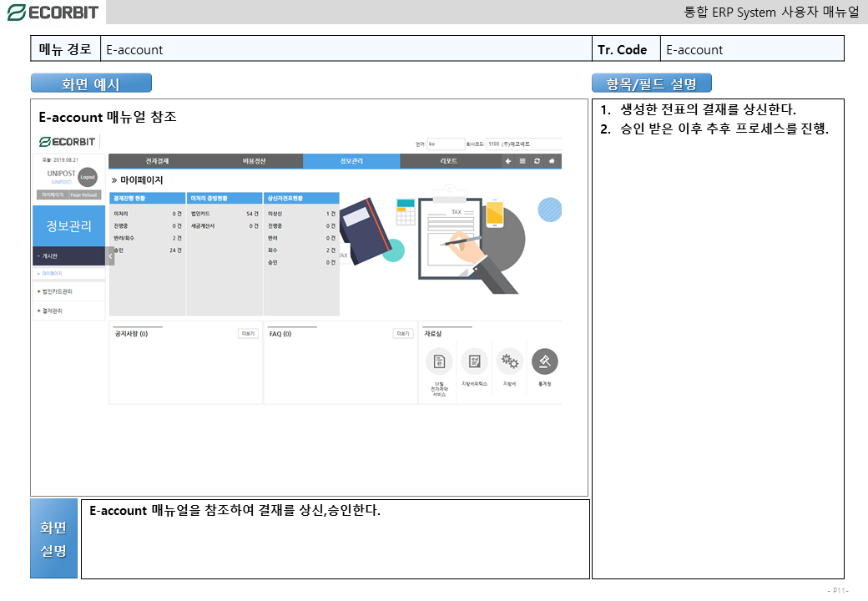Image resolution: width=868 pixels, height=601 pixels.
Task: Select the 정보관리 tab
Action: click(351, 161)
